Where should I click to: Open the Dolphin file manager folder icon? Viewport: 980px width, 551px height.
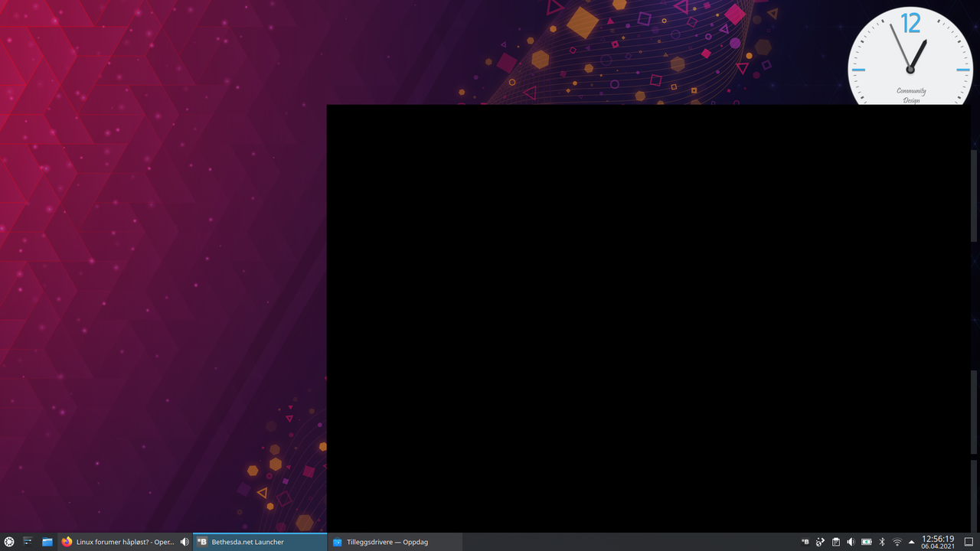coord(47,542)
